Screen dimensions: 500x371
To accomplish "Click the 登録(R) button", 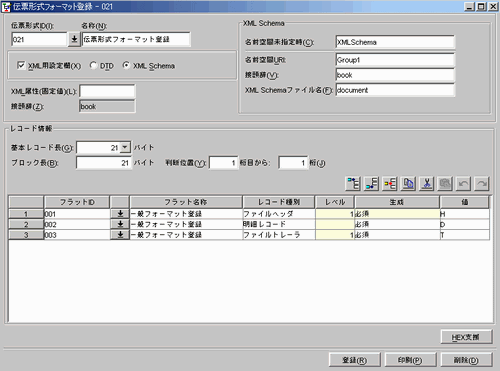I will [x=355, y=360].
